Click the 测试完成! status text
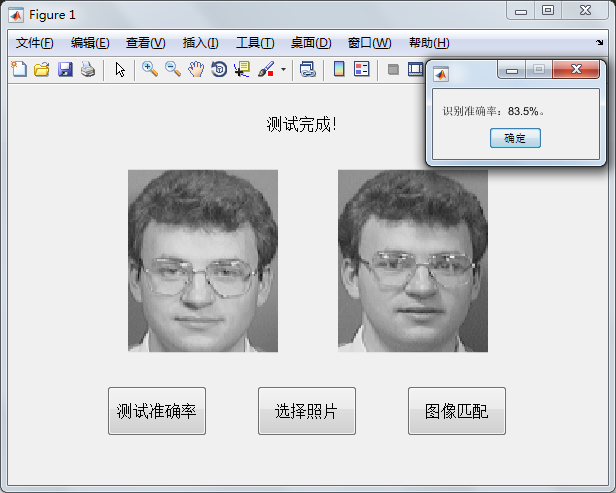 (x=302, y=125)
